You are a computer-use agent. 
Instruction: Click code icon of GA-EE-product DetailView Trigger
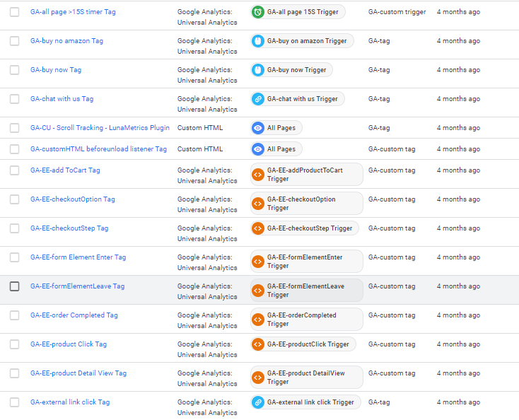tap(258, 378)
